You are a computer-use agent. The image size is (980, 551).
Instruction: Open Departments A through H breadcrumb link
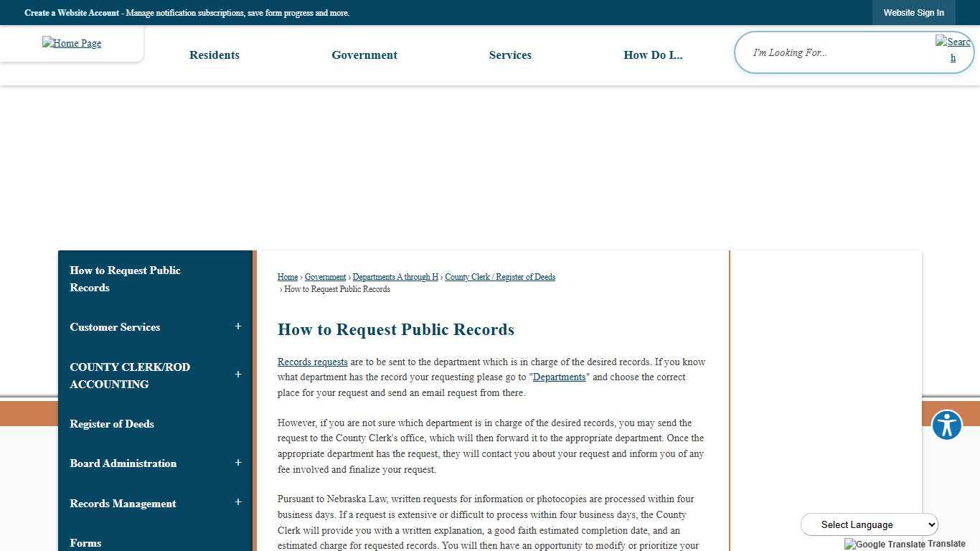(x=395, y=277)
